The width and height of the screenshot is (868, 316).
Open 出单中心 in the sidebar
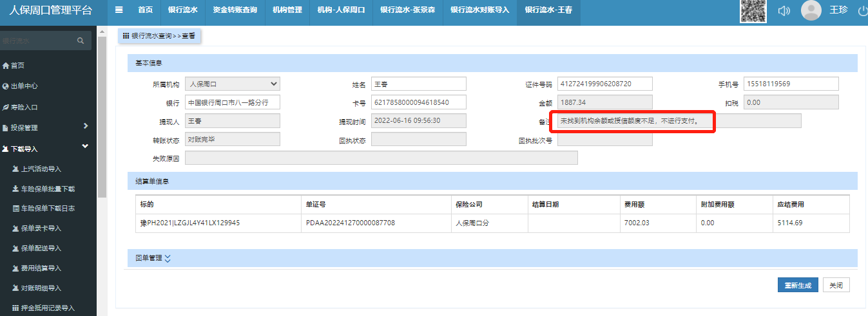(x=19, y=86)
